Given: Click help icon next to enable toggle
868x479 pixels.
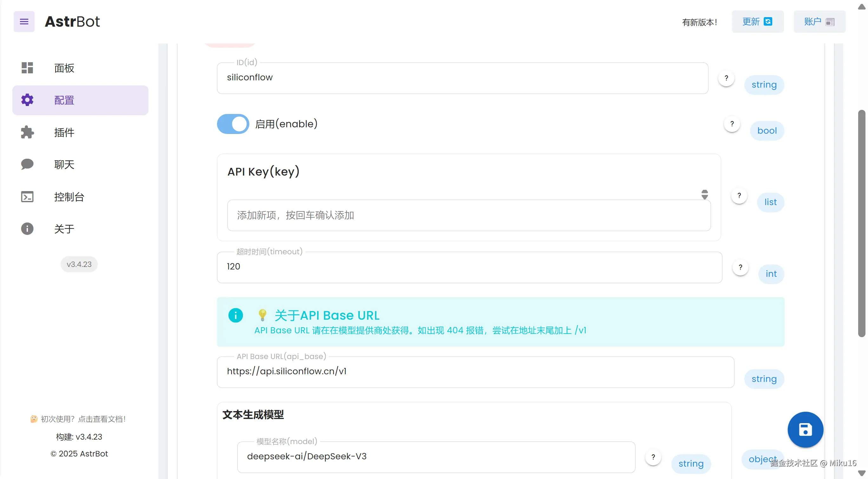Looking at the screenshot, I should [732, 124].
